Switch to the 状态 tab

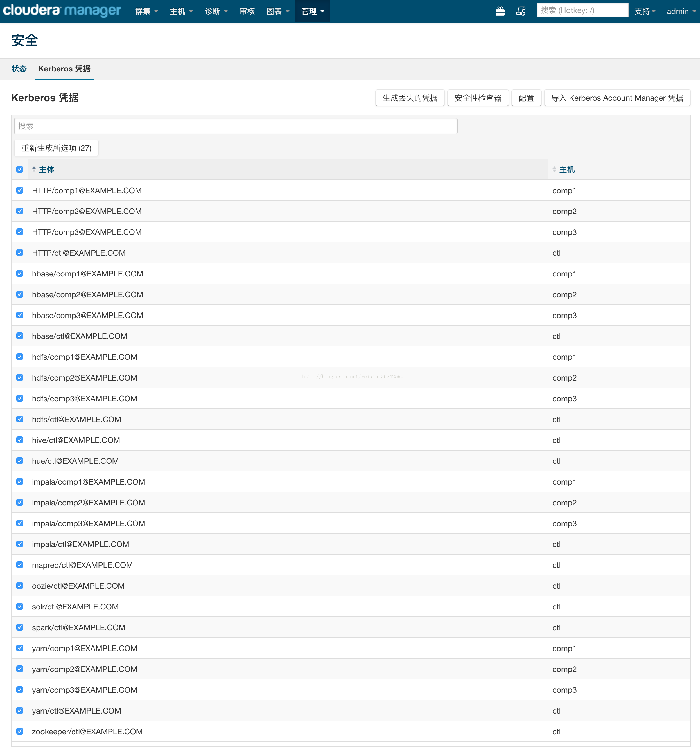(x=19, y=69)
